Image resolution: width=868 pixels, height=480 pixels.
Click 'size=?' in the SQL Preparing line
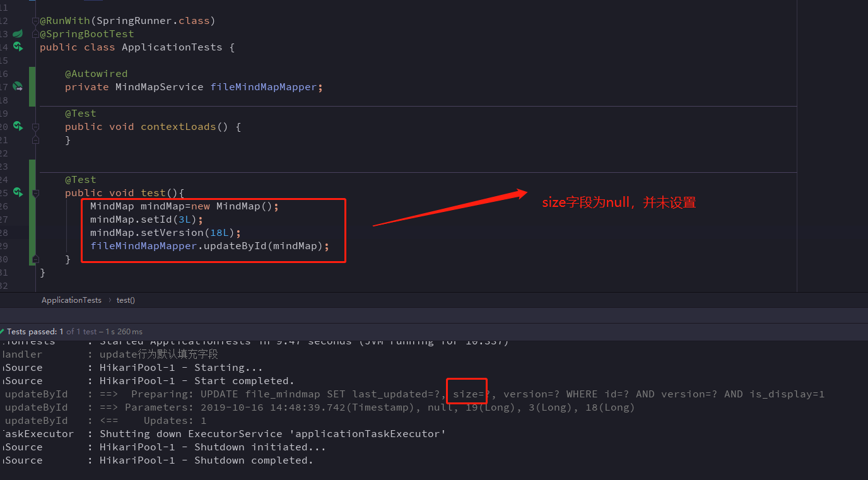pos(472,394)
